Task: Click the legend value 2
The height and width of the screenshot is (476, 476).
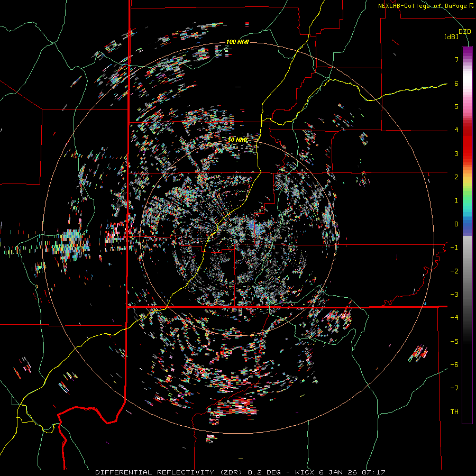Action: 456,177
